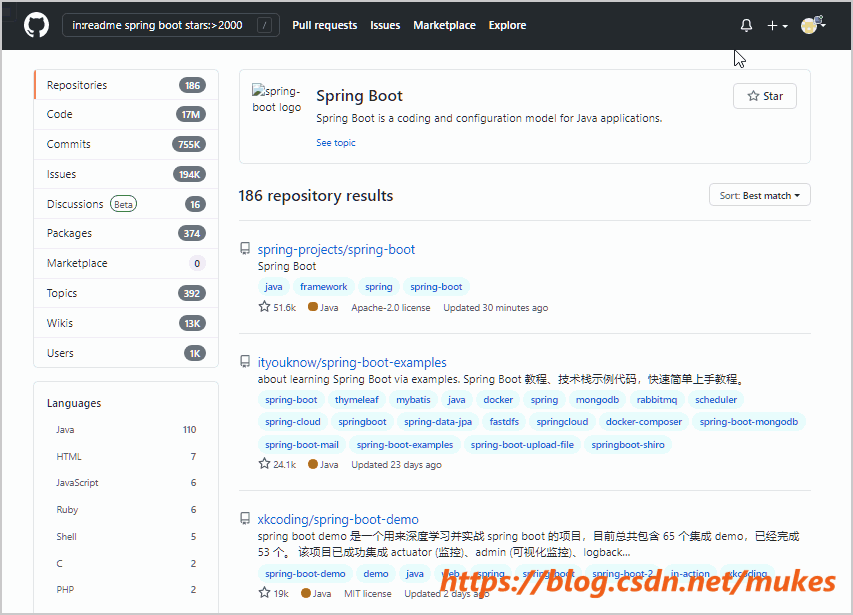Click java tag under spring-projects/spring-boot

(274, 287)
